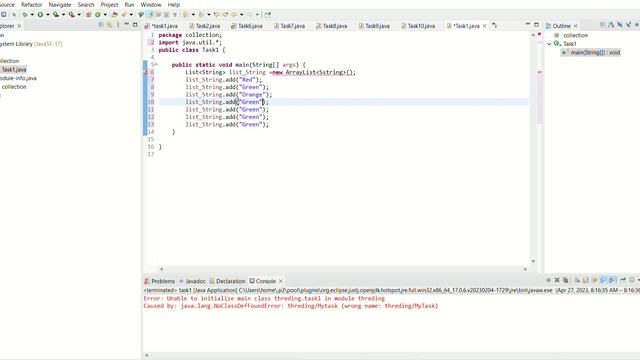Open the External Tools dropdown arrow
The image size is (640, 360).
click(x=79, y=14)
